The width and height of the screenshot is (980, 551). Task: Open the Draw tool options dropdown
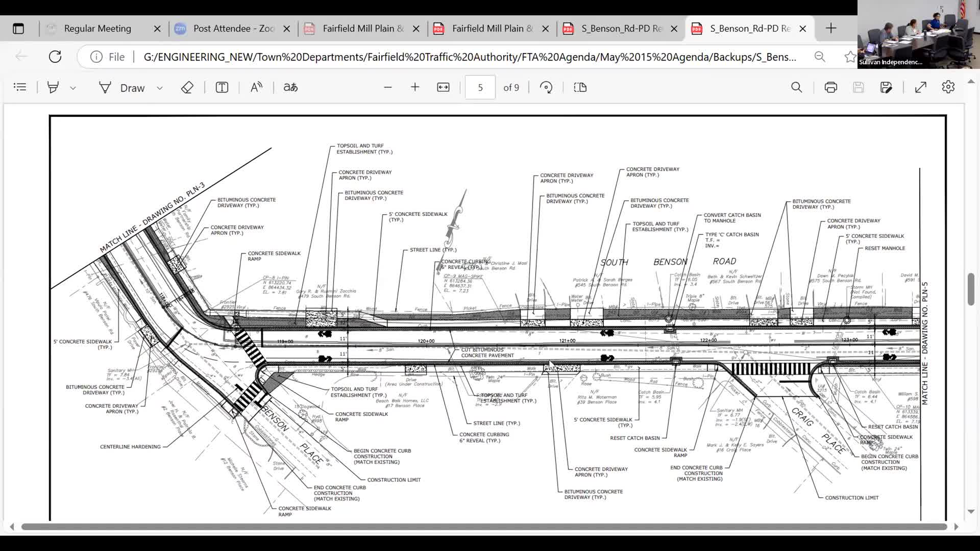[160, 87]
